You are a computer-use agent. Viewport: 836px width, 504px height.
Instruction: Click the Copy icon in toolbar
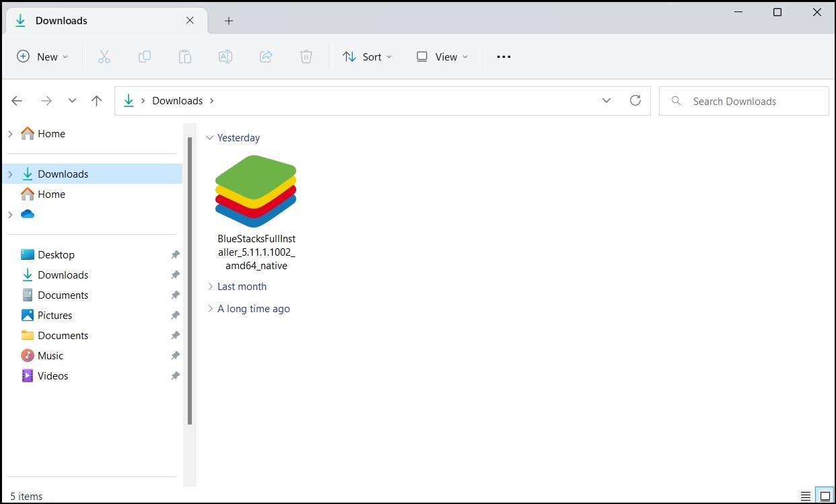[x=144, y=57]
